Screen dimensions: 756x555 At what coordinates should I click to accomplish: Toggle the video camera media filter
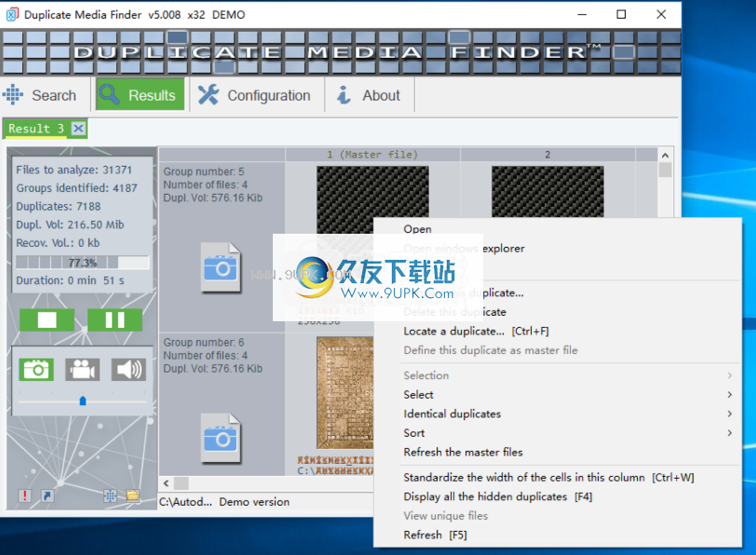click(x=83, y=370)
